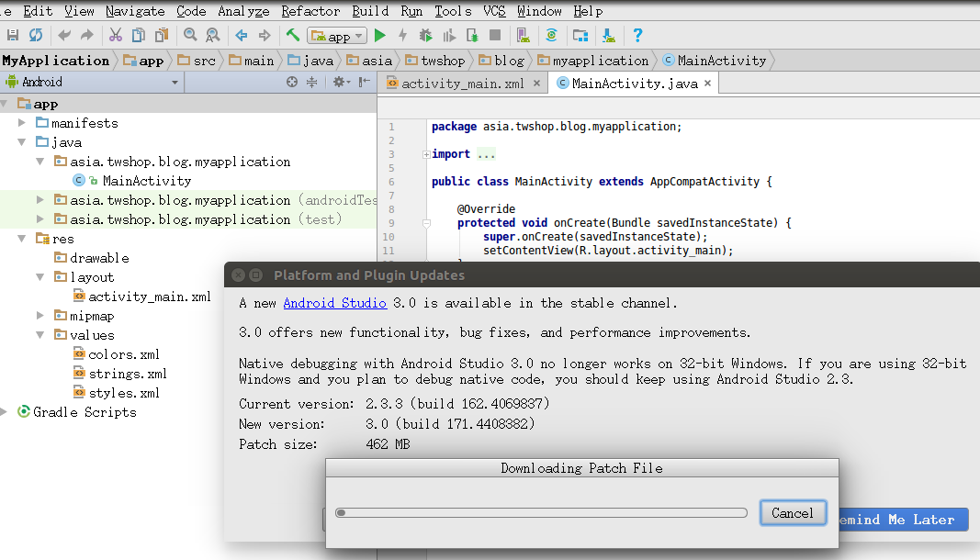Expand the androidTest package

tap(40, 200)
